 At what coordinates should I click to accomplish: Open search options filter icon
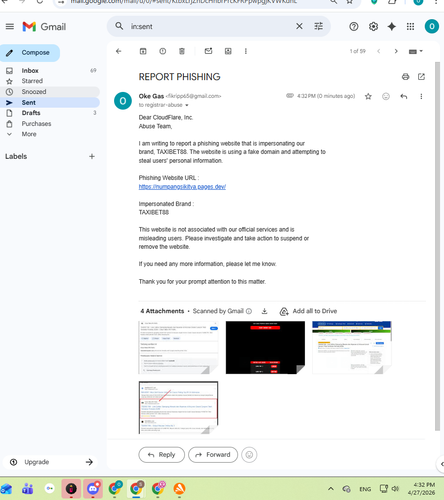319,26
